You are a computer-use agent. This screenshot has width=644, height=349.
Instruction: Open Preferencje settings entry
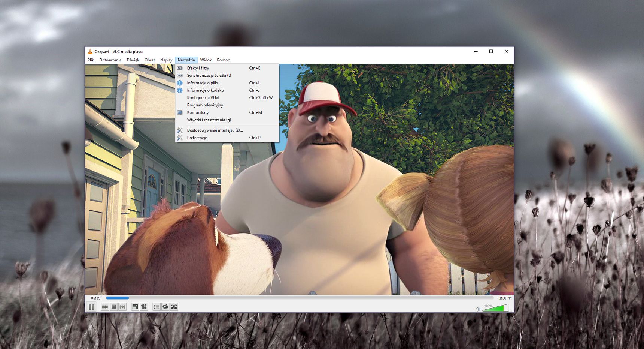point(227,138)
